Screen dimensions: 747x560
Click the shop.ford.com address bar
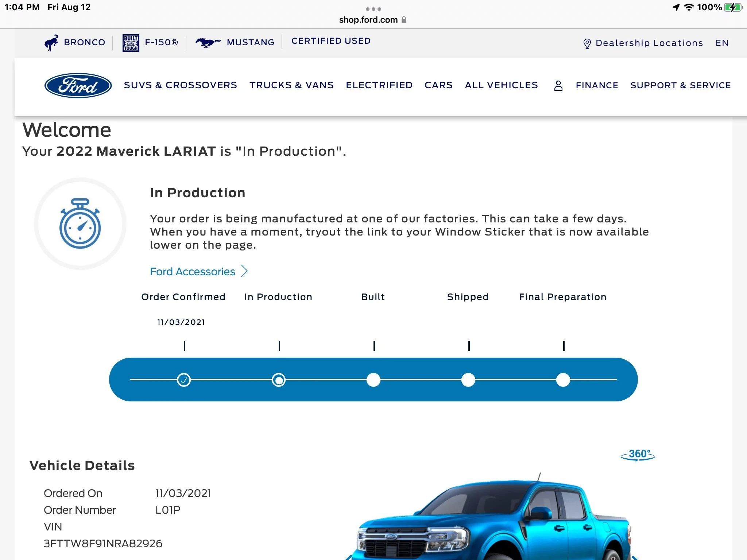coord(372,20)
